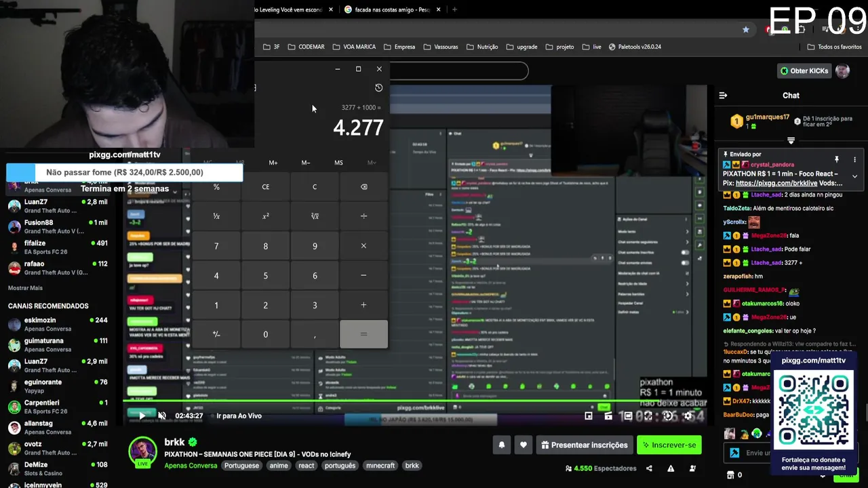This screenshot has width=868, height=488.
Task: Click the multiply key on calculator
Action: [363, 246]
